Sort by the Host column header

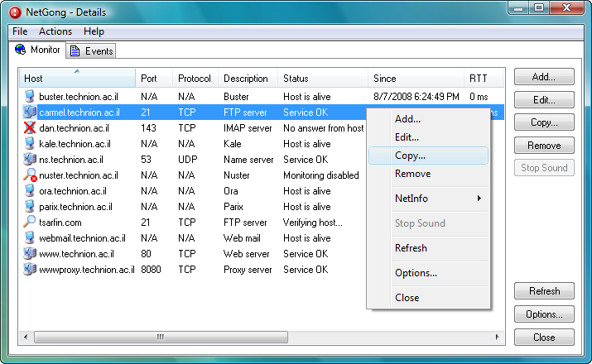(x=77, y=78)
